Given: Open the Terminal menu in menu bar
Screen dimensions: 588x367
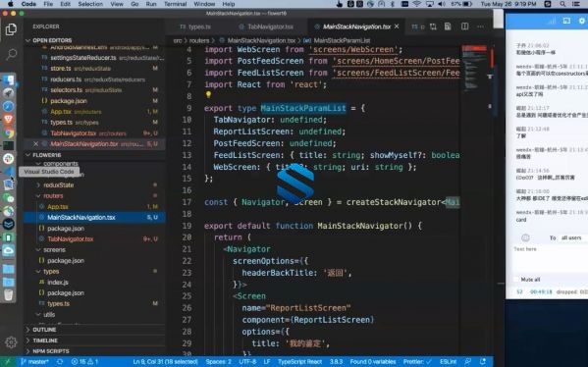Looking at the screenshot, I should (x=175, y=4).
